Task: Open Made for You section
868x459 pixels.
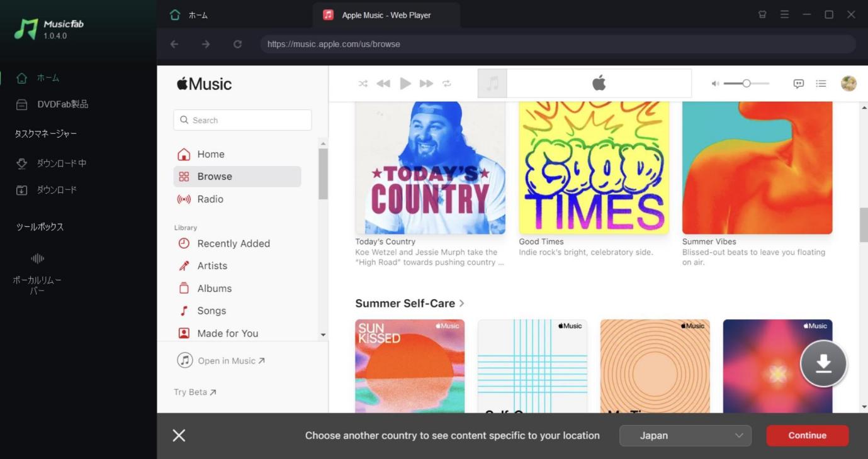Action: (x=237, y=333)
